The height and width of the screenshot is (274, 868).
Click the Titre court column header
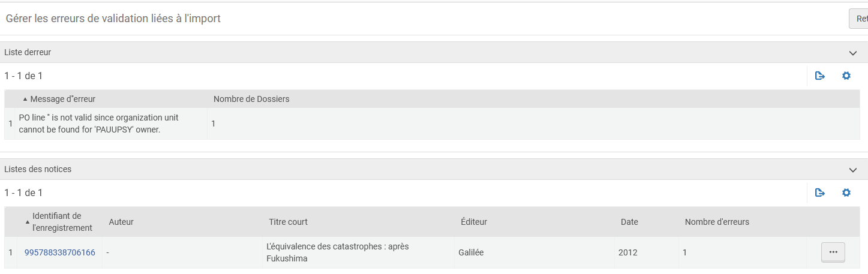[x=288, y=222]
